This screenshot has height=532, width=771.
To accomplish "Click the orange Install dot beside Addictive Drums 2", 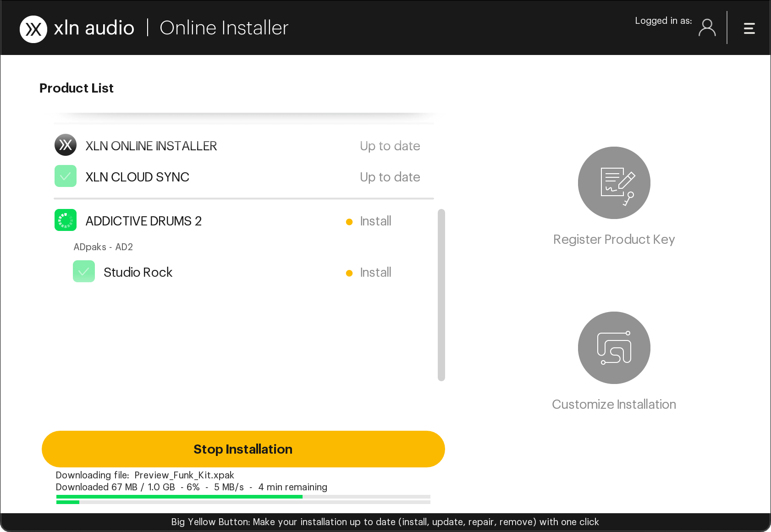I will 350,221.
